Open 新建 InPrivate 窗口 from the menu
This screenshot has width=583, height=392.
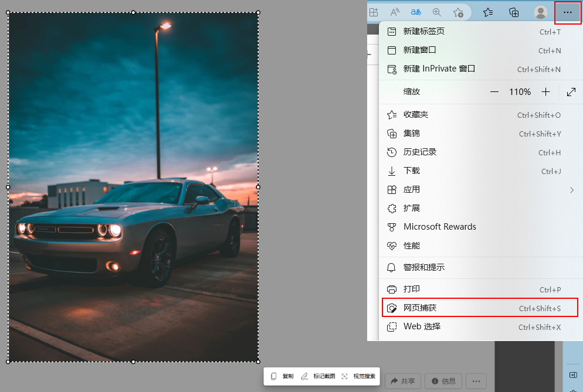(439, 69)
